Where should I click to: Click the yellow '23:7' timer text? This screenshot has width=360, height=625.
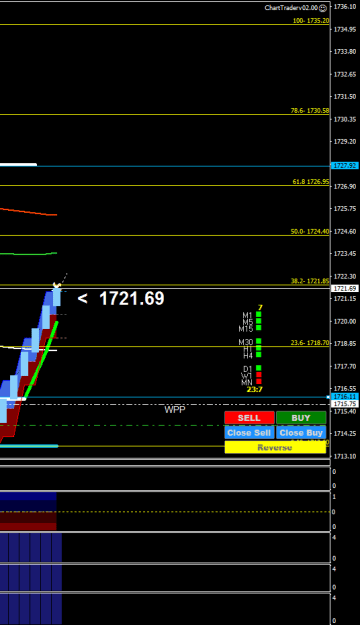tap(254, 389)
